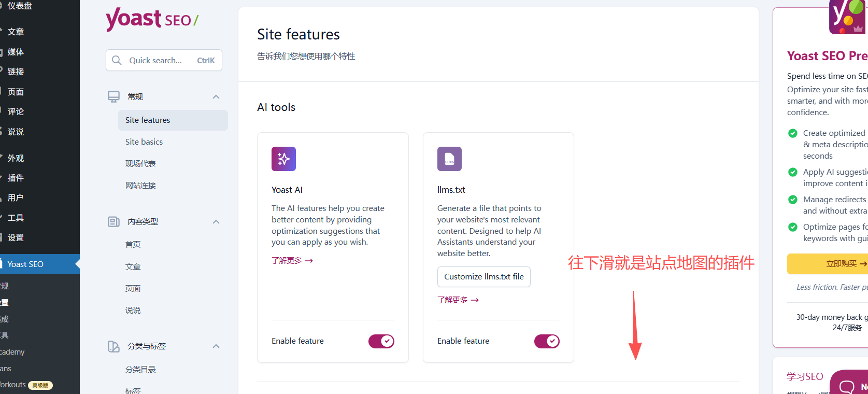868x394 pixels.
Task: Collapse the 分类与标签 section
Action: [x=216, y=346]
